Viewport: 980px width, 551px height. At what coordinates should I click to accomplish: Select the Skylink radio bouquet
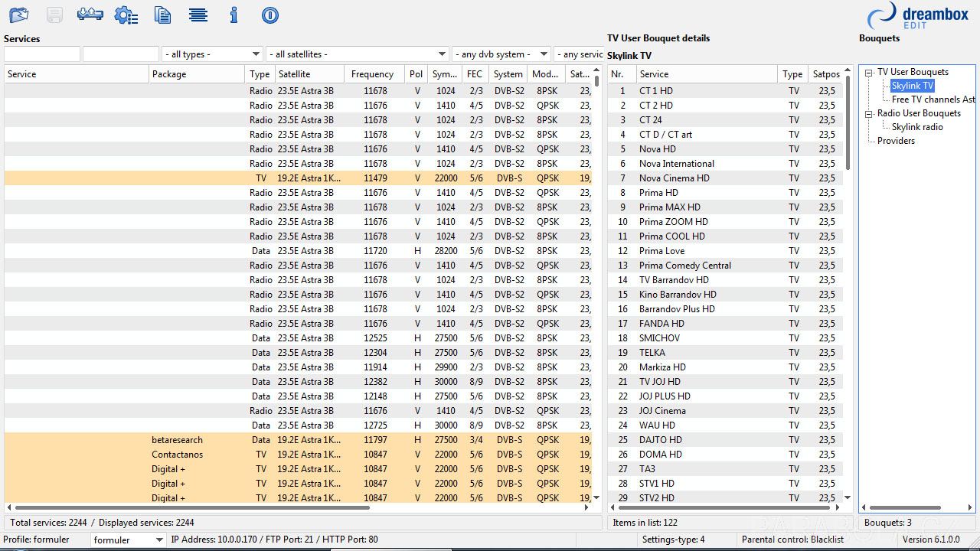917,127
